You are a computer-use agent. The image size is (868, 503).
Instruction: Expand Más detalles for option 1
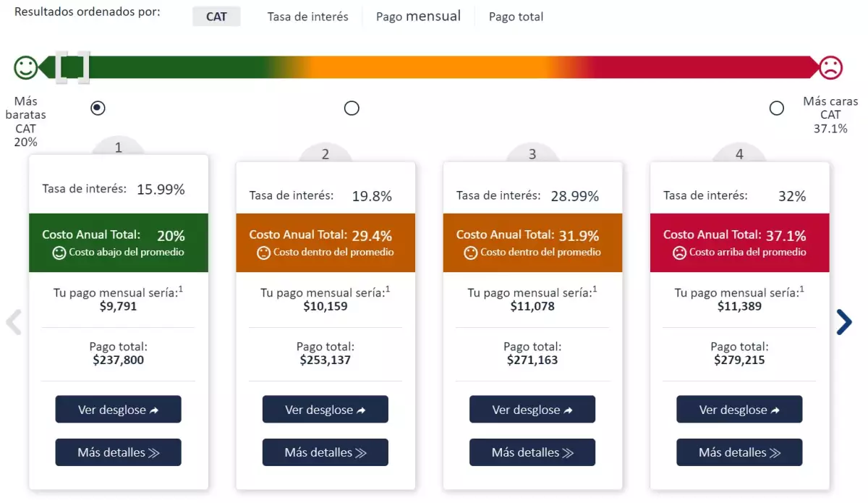point(119,452)
